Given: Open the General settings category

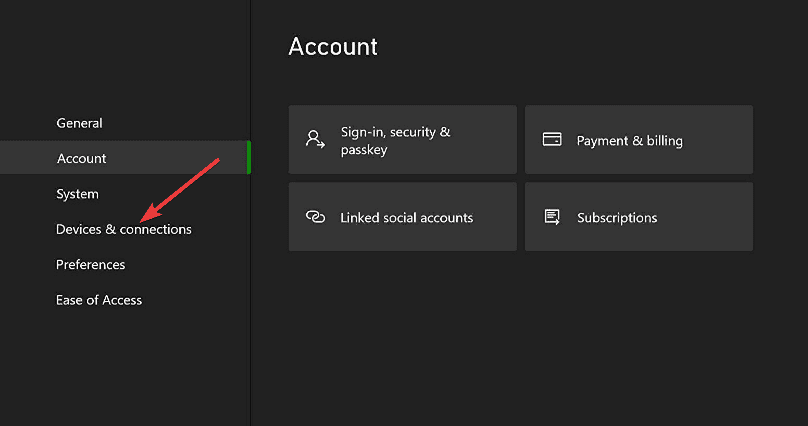Looking at the screenshot, I should pyautogui.click(x=79, y=123).
